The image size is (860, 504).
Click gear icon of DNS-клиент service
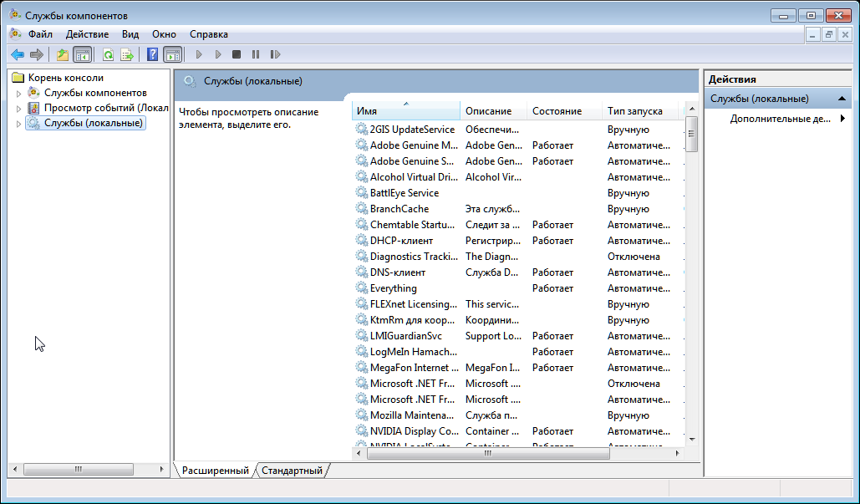click(361, 272)
